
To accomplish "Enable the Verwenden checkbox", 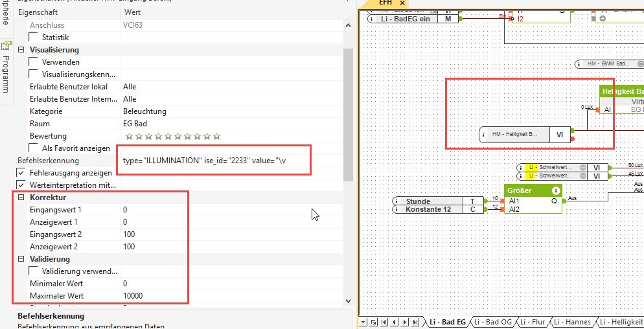I will coord(33,62).
